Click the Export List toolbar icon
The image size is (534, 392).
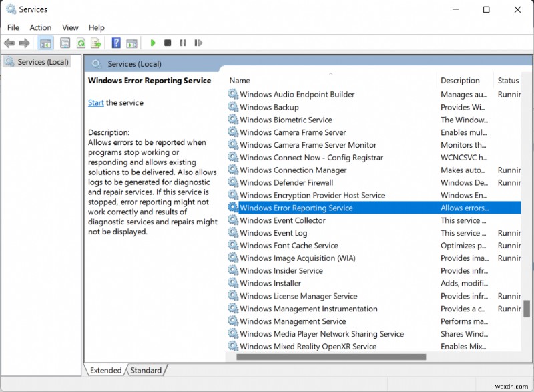click(x=96, y=43)
